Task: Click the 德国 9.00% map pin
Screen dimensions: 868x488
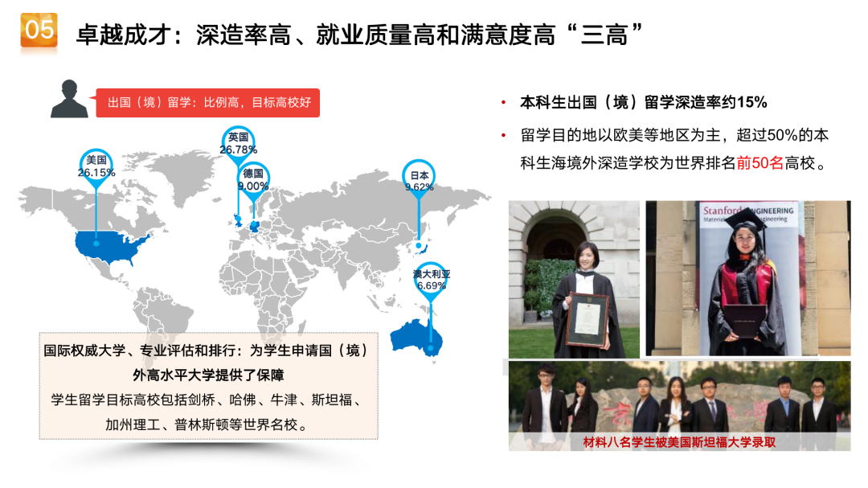Action: coord(252,179)
